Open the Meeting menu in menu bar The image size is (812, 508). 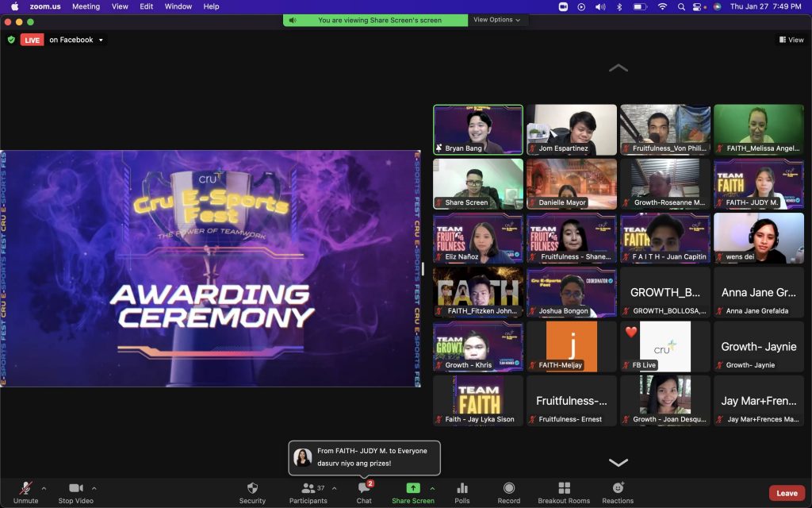coord(86,6)
